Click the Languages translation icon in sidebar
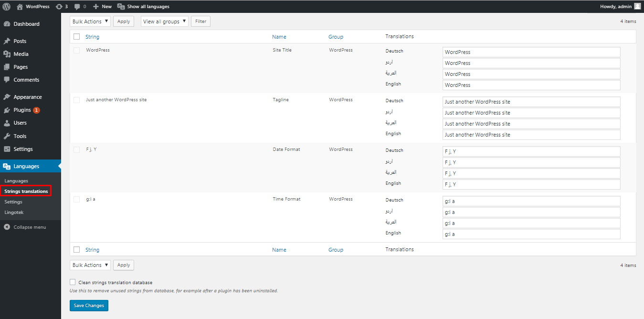Screen dimensions: 644x319 point(7,166)
